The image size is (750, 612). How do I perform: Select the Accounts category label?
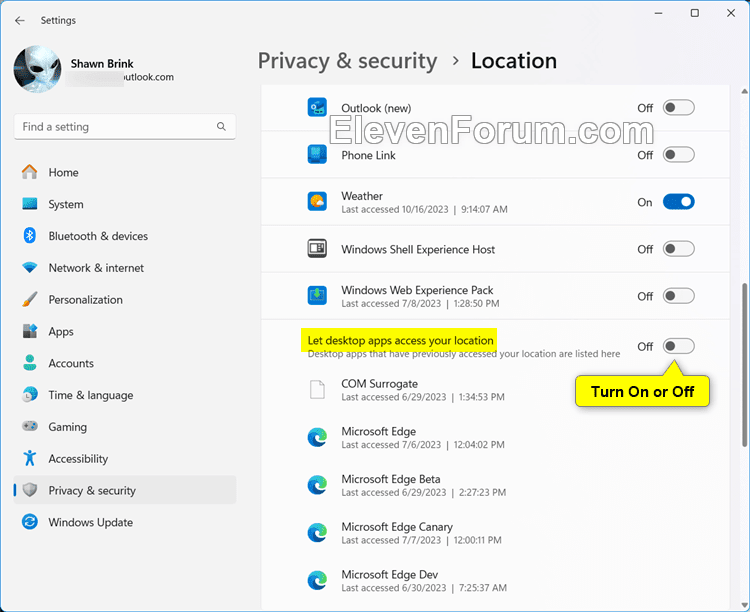71,364
